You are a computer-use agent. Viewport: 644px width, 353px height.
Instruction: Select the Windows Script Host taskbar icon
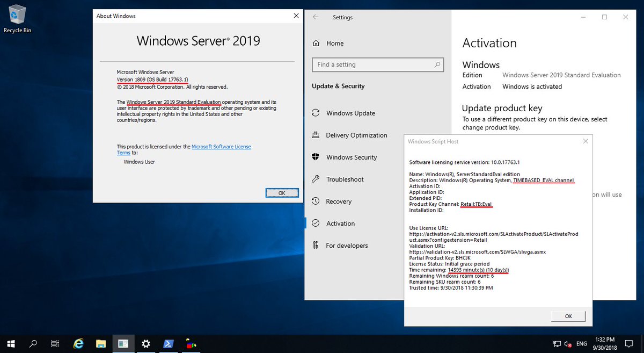[191, 343]
